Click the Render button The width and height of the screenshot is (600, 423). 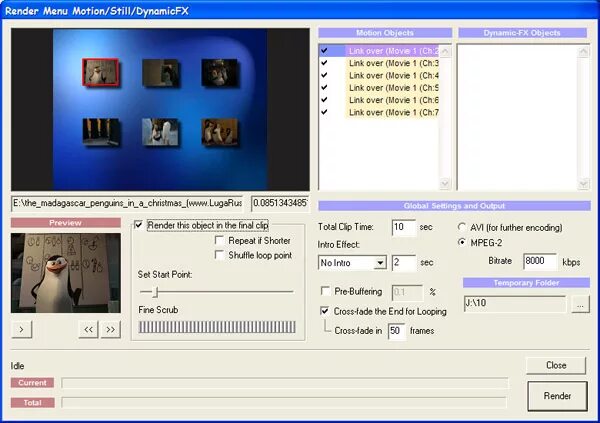(557, 396)
